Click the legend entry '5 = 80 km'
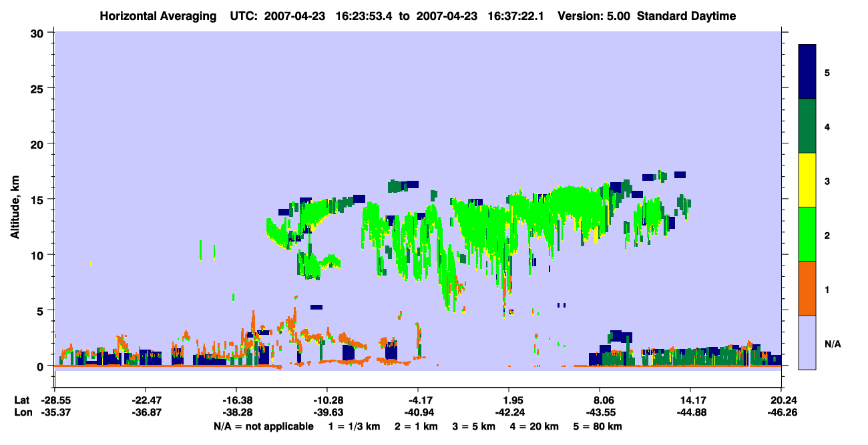This screenshot has width=868, height=445. pyautogui.click(x=598, y=426)
